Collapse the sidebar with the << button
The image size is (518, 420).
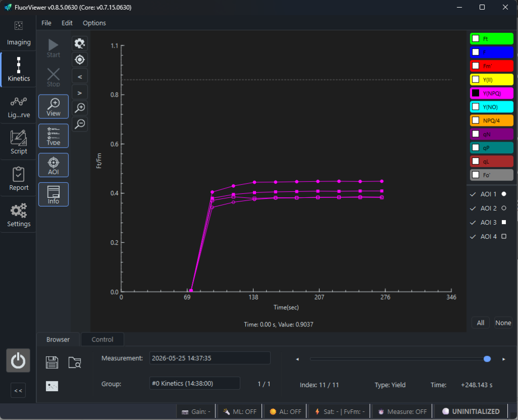pos(18,390)
